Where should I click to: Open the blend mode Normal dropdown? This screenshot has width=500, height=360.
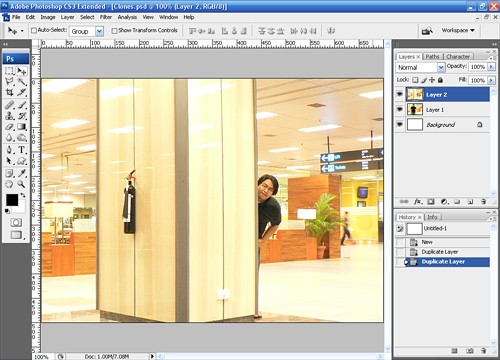point(420,67)
